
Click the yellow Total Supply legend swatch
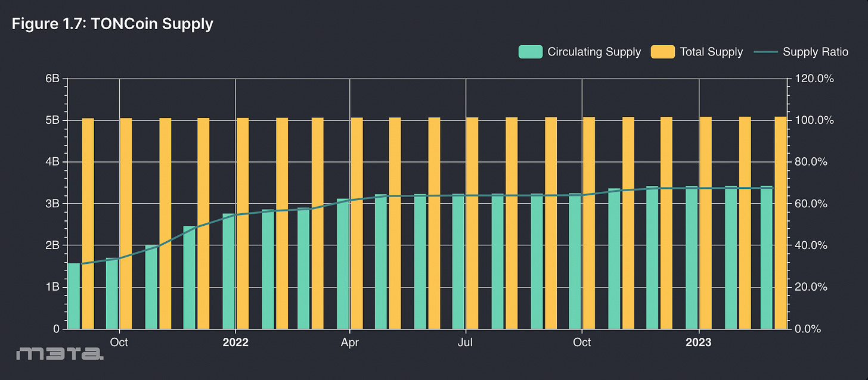(x=662, y=52)
